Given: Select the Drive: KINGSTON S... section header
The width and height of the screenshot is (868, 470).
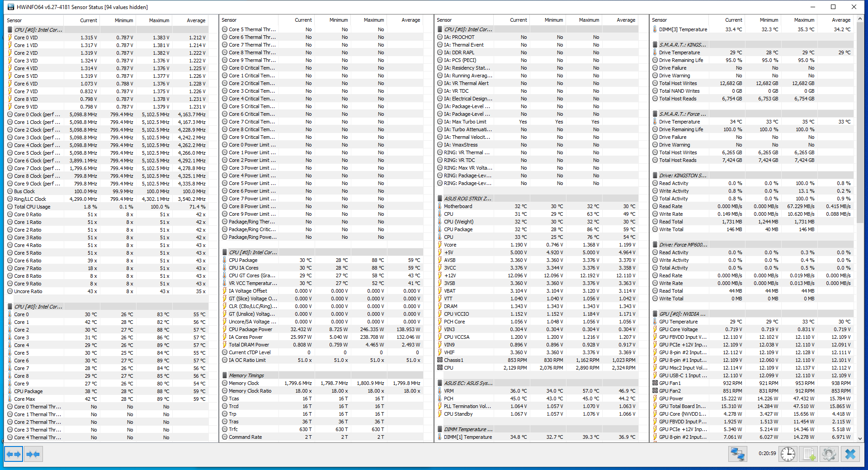Looking at the screenshot, I should [752, 176].
